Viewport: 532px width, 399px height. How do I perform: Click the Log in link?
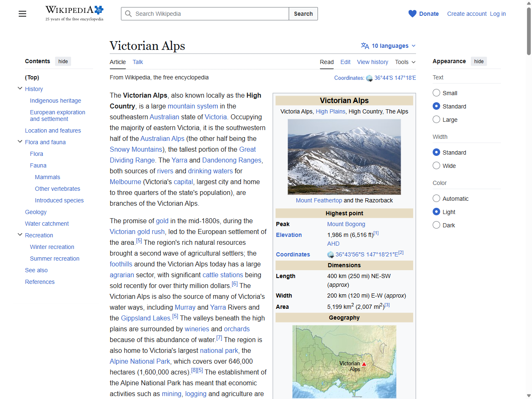coord(498,14)
